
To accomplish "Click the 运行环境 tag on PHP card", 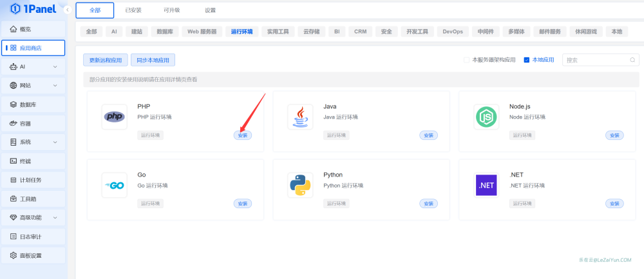I will tap(150, 135).
